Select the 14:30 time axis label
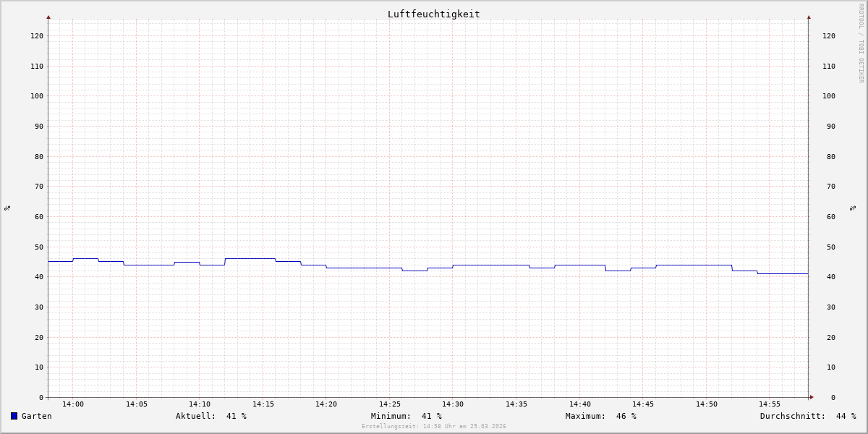 (453, 404)
